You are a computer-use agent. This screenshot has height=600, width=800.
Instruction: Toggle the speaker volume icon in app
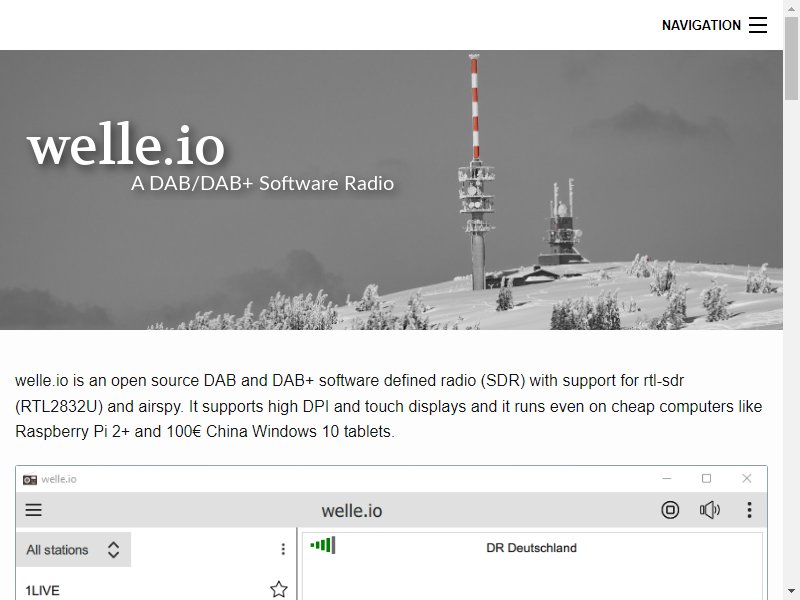(x=710, y=510)
